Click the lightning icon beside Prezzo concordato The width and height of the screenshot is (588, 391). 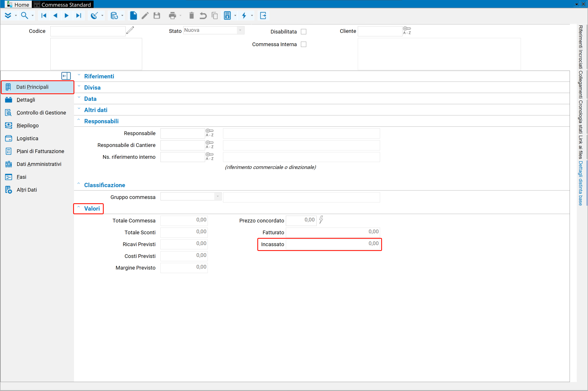321,220
